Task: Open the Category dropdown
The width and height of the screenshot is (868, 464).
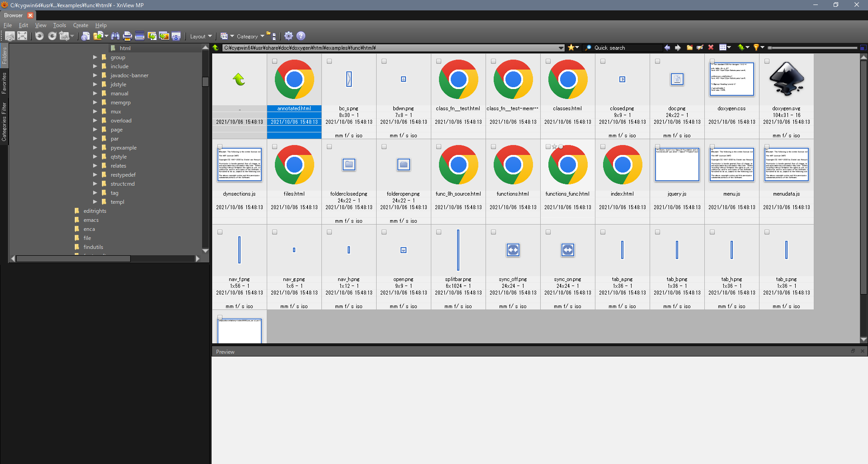Action: 250,37
